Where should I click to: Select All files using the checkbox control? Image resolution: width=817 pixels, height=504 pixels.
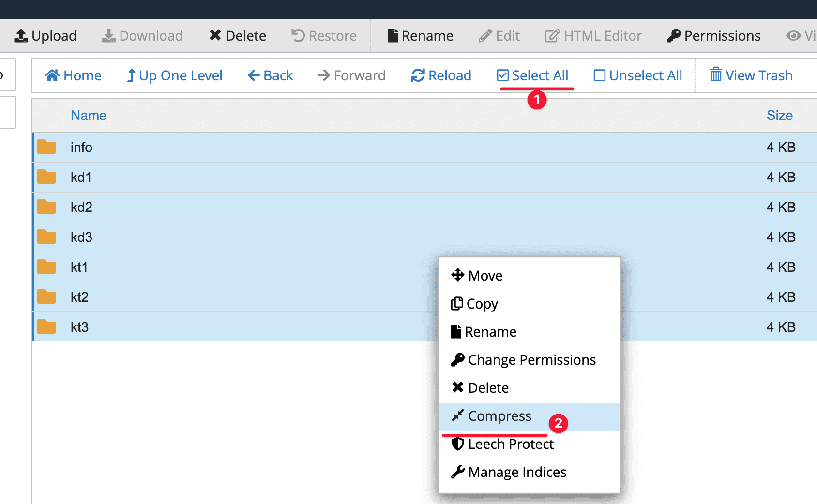coord(533,75)
